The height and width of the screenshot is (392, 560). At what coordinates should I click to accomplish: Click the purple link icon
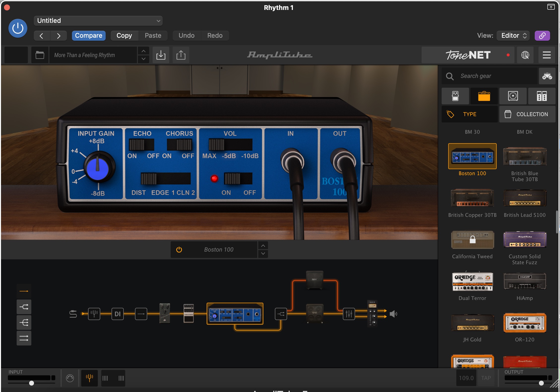point(542,36)
